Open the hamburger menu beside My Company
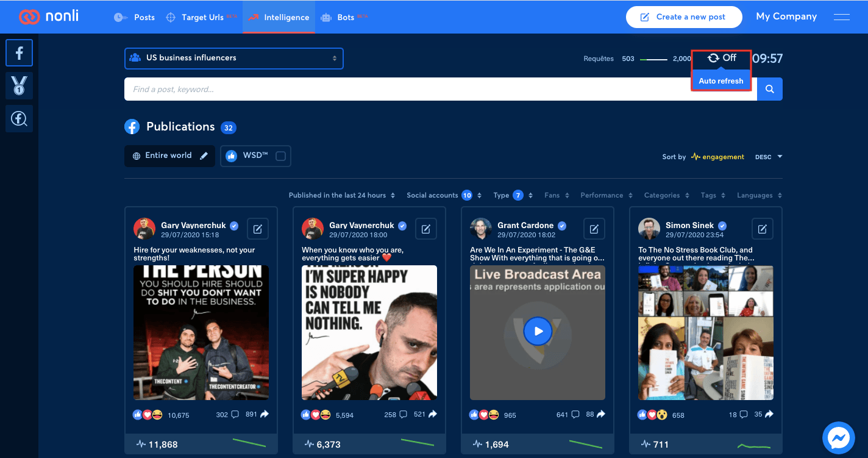This screenshot has height=458, width=868. click(x=842, y=17)
